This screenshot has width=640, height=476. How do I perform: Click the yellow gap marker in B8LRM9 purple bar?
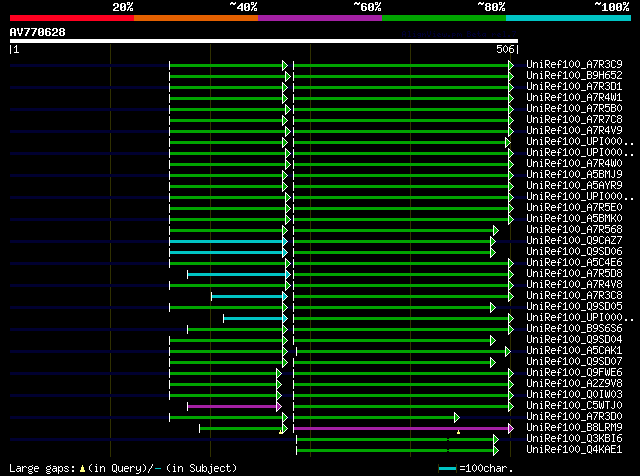point(458,432)
